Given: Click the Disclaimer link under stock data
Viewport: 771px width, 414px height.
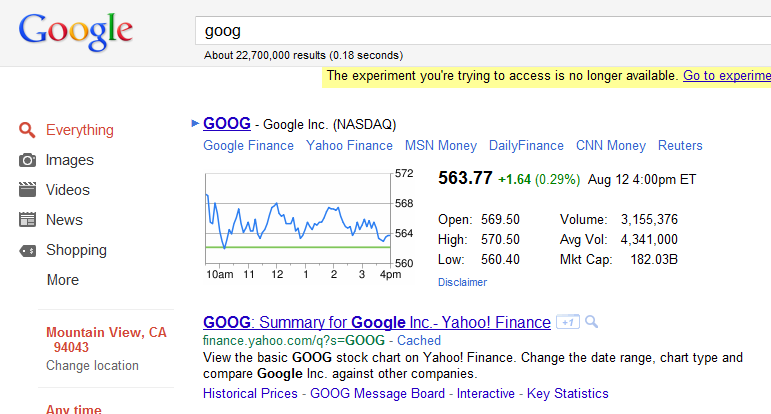Looking at the screenshot, I should point(462,282).
